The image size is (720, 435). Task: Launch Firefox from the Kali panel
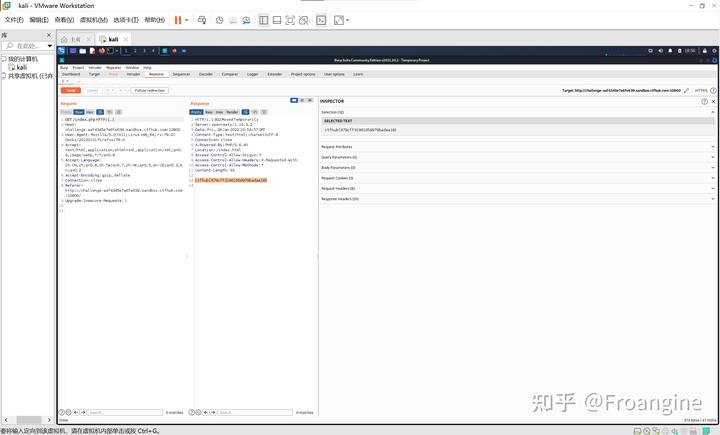point(101,51)
